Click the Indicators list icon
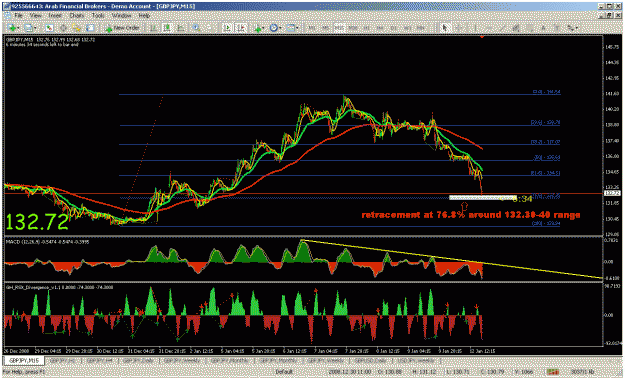The width and height of the screenshot is (625, 378). [x=257, y=28]
